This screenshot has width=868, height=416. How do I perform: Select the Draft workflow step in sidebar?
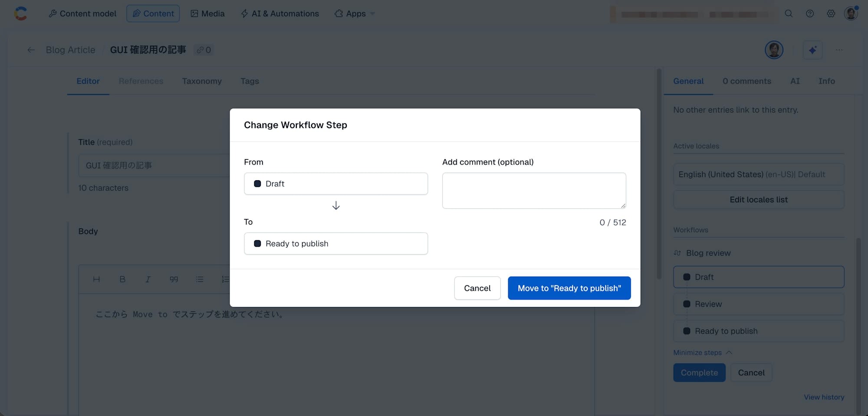pos(759,277)
